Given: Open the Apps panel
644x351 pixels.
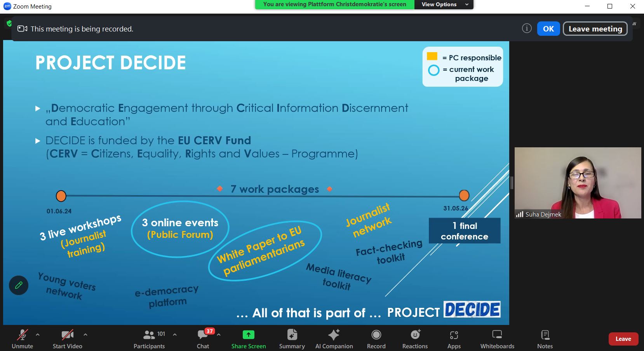Looking at the screenshot, I should click(454, 339).
